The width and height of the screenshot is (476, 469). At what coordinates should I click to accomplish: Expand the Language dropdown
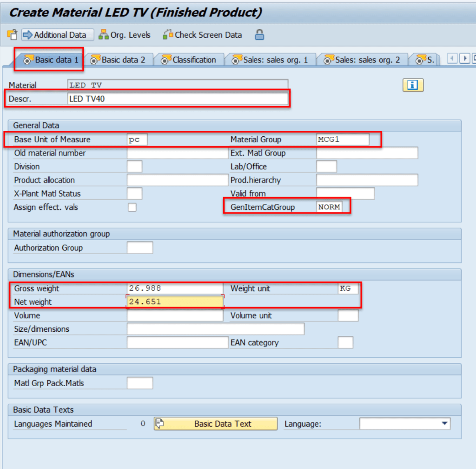(x=445, y=424)
